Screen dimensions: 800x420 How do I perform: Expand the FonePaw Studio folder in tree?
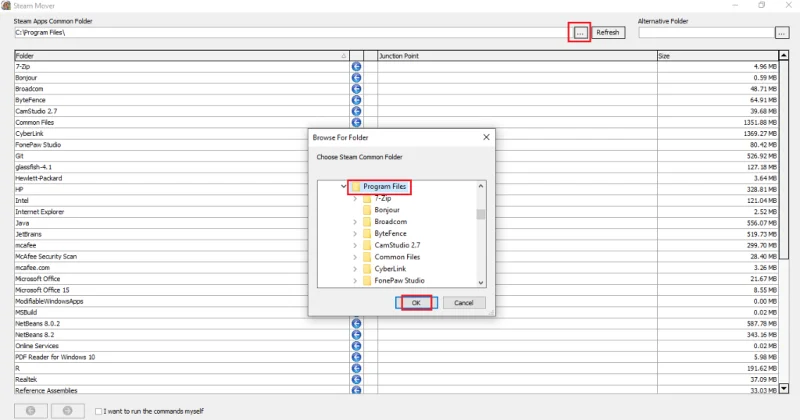[x=355, y=281]
